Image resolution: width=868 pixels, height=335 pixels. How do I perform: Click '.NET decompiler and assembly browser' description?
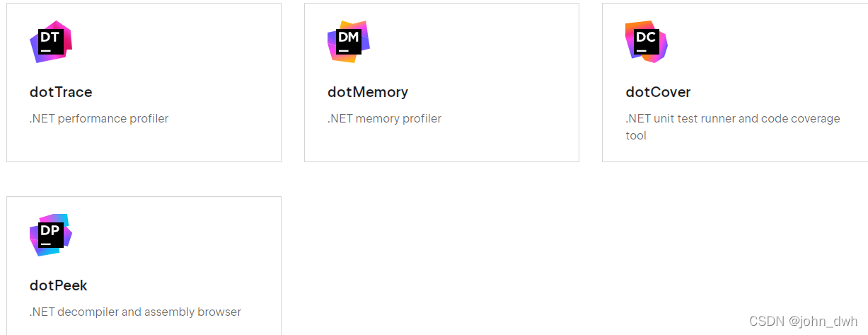135,312
